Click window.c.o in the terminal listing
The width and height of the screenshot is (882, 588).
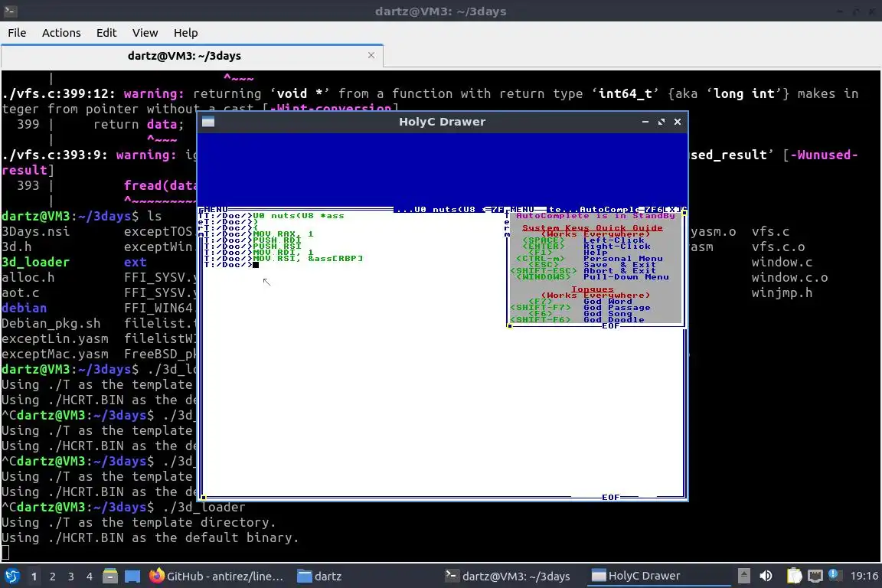790,277
